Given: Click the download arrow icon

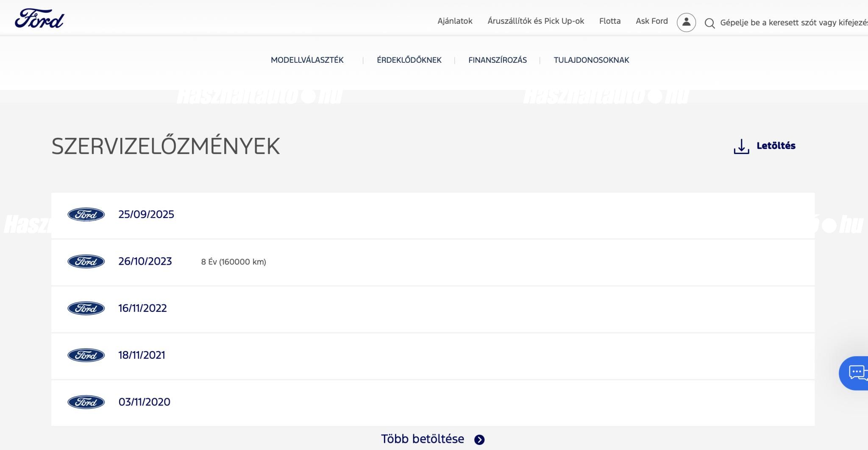Looking at the screenshot, I should pos(741,146).
